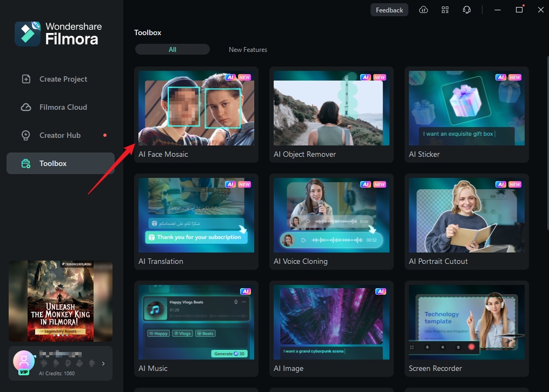
Task: Open the Screen Recorder tool thumbnail
Action: coord(467,322)
